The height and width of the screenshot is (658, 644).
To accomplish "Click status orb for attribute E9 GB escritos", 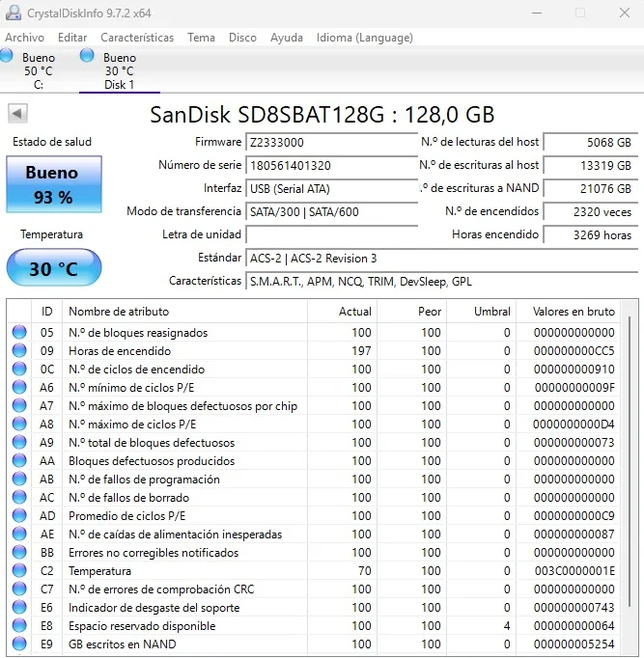I will (x=19, y=644).
